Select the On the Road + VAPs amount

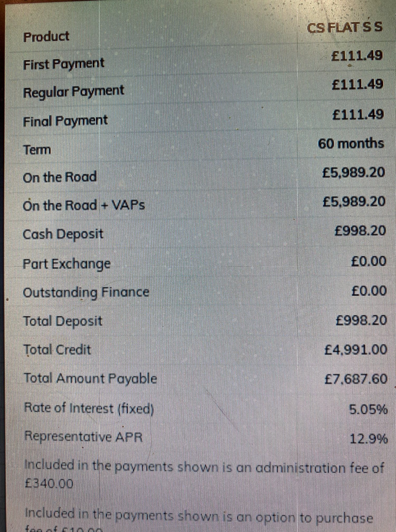(x=354, y=202)
